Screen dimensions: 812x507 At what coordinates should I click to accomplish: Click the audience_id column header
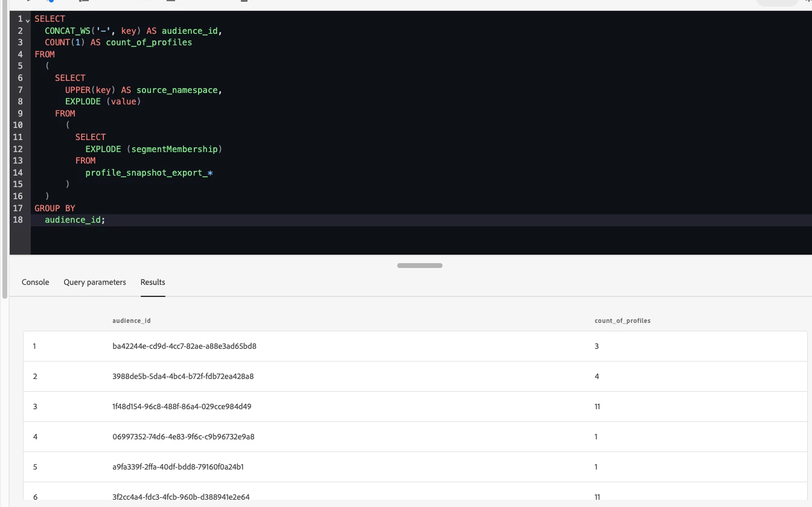click(132, 320)
